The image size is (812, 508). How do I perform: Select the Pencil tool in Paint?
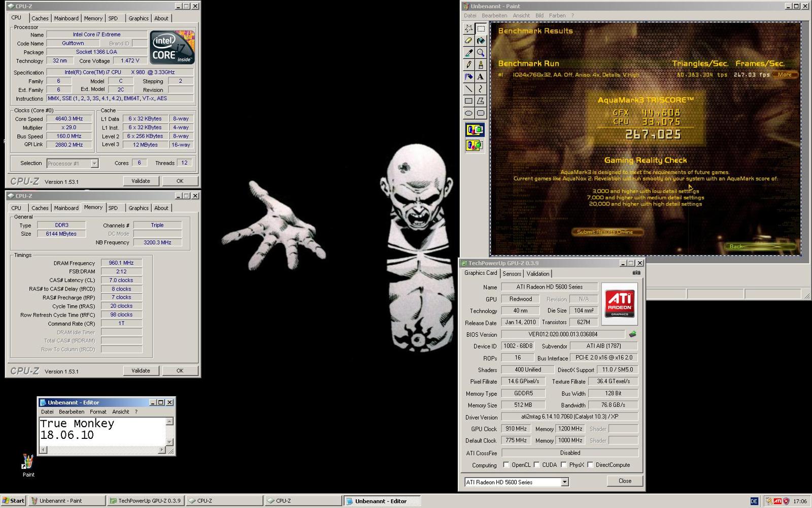click(468, 65)
